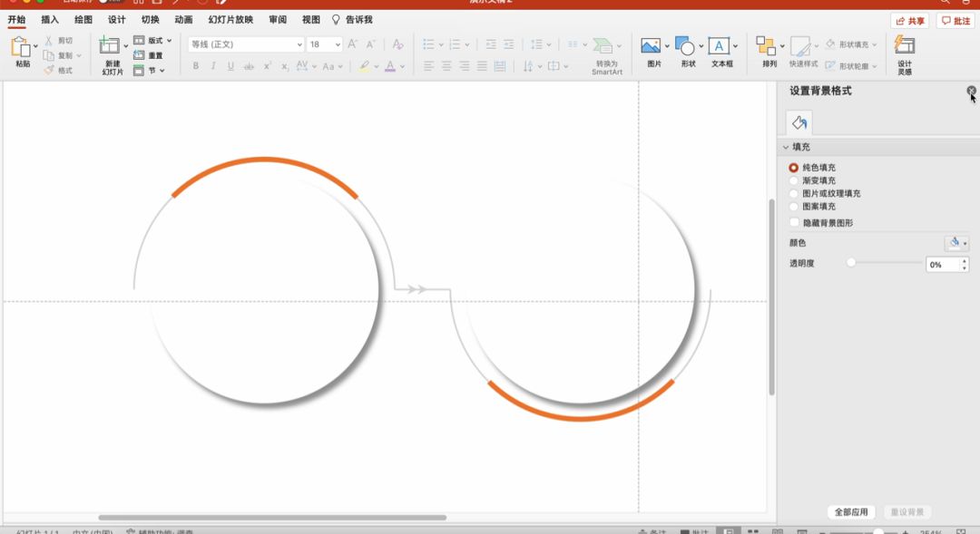Close the Format Background pane
Screen dimensions: 980x534
coord(971,92)
